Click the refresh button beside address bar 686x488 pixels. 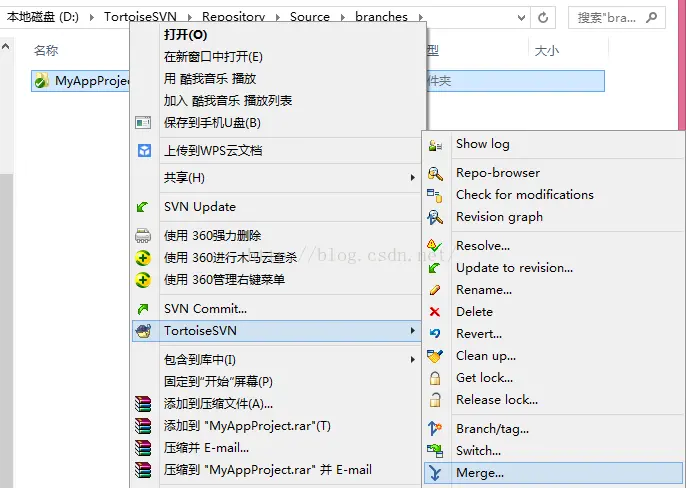[543, 18]
